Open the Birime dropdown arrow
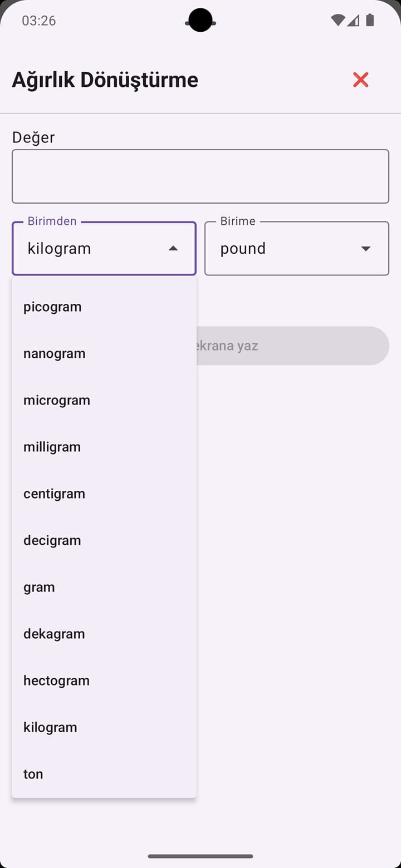The width and height of the screenshot is (401, 868). [366, 248]
